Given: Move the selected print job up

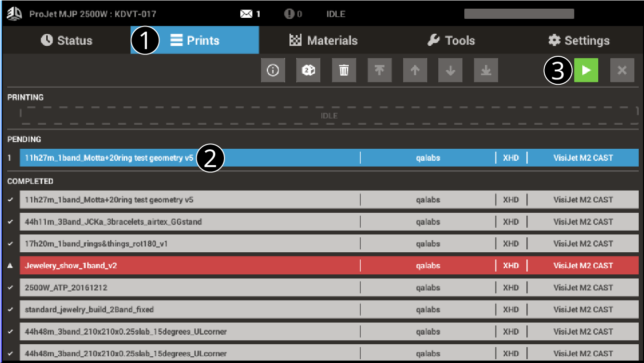Looking at the screenshot, I should (415, 70).
